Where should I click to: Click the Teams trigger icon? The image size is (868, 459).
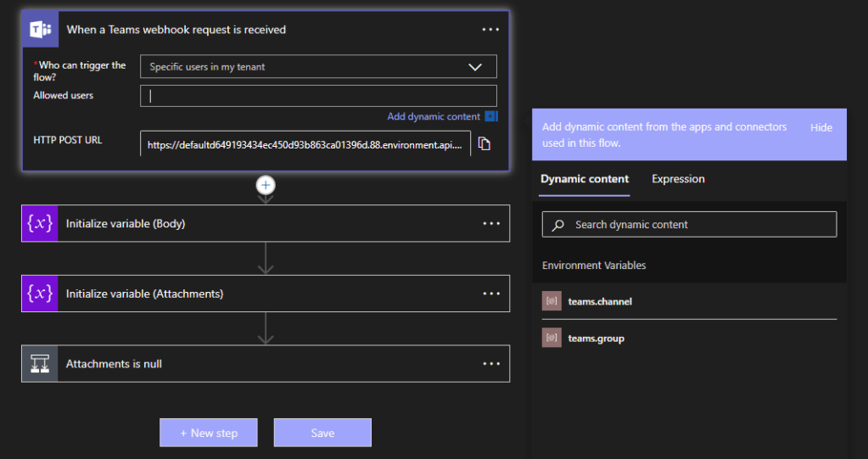pos(40,30)
